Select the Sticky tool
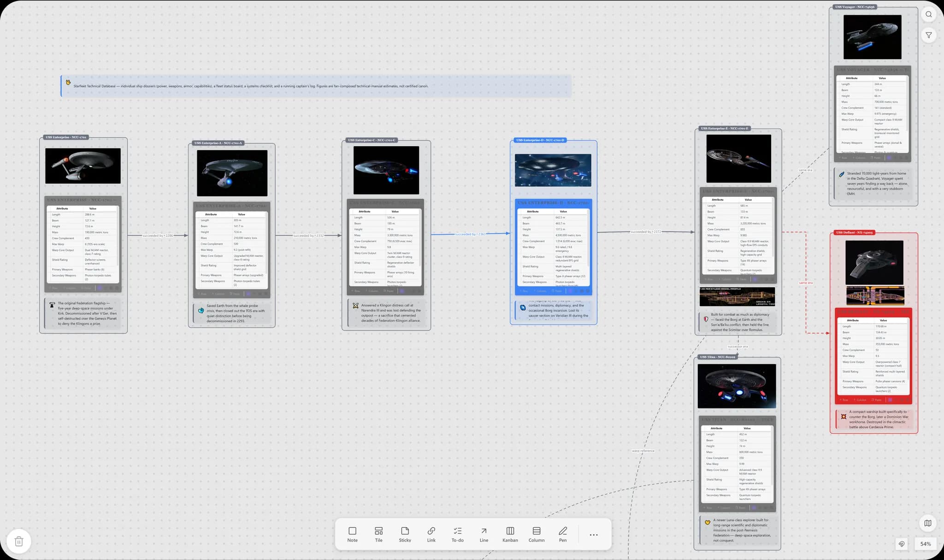This screenshot has width=944, height=560. tap(405, 535)
